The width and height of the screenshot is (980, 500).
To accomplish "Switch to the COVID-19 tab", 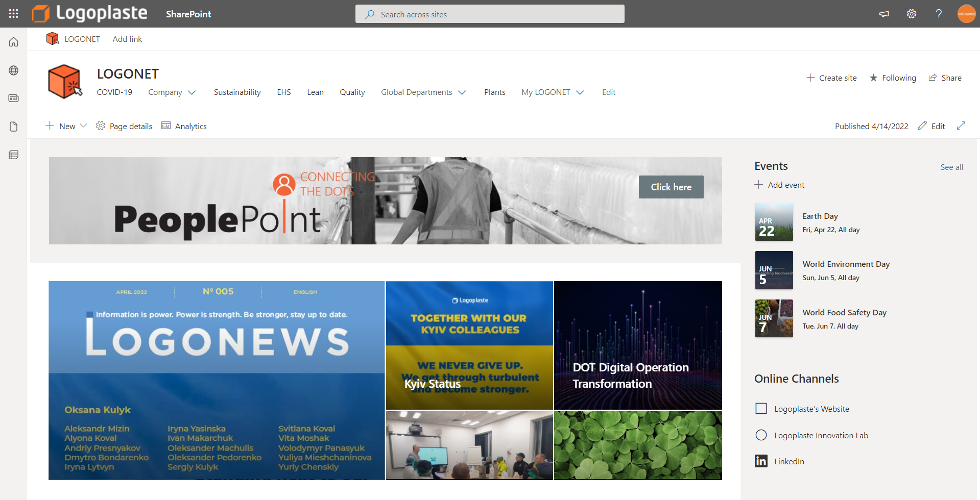I will 114,92.
